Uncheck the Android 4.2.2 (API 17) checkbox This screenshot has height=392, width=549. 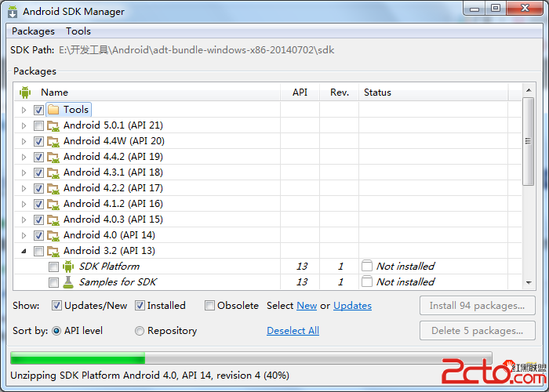38,188
